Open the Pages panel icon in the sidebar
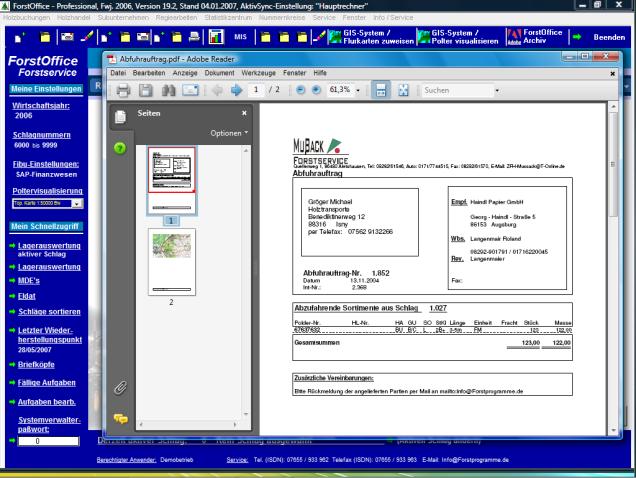The image size is (636, 478). [x=120, y=117]
